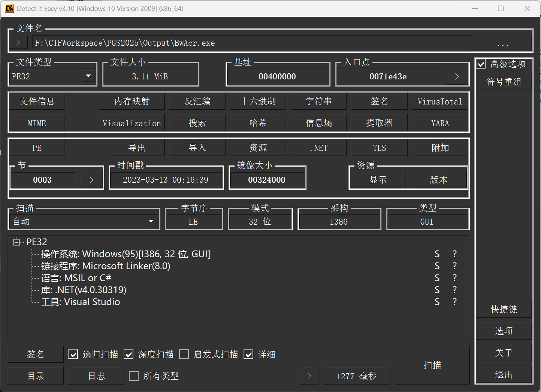The image size is (541, 392).
Task: Toggle the 深度扫描 checkbox
Action: pos(129,354)
